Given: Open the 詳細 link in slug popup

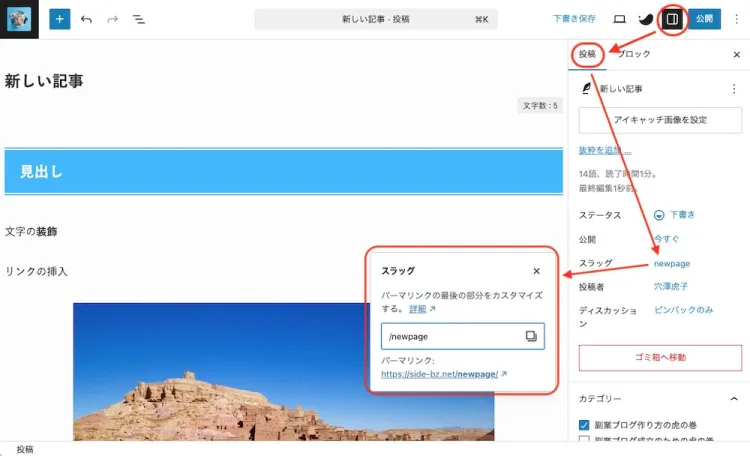Looking at the screenshot, I should 418,309.
